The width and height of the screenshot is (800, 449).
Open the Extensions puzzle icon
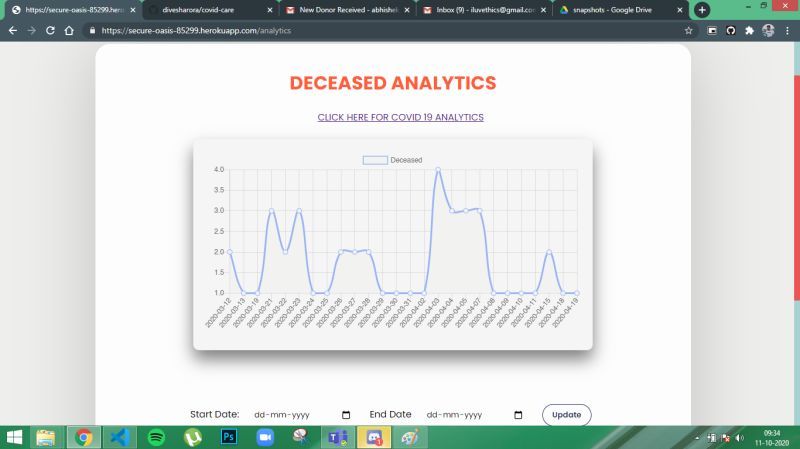(749, 31)
